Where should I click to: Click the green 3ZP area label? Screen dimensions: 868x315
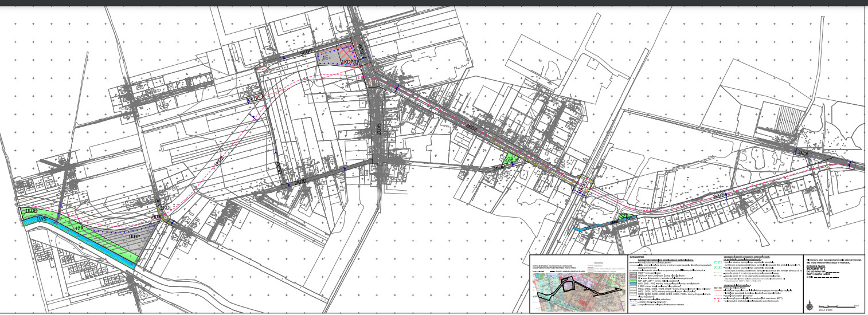coord(626,216)
